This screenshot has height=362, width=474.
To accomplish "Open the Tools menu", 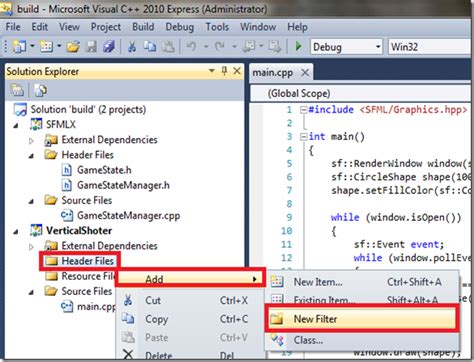I will pos(217,27).
